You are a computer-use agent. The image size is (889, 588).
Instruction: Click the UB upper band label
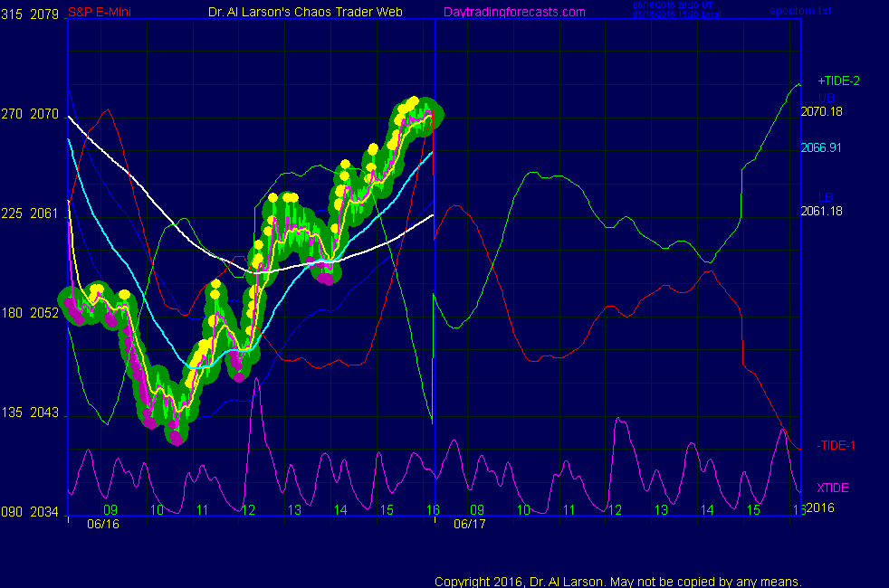click(x=826, y=98)
